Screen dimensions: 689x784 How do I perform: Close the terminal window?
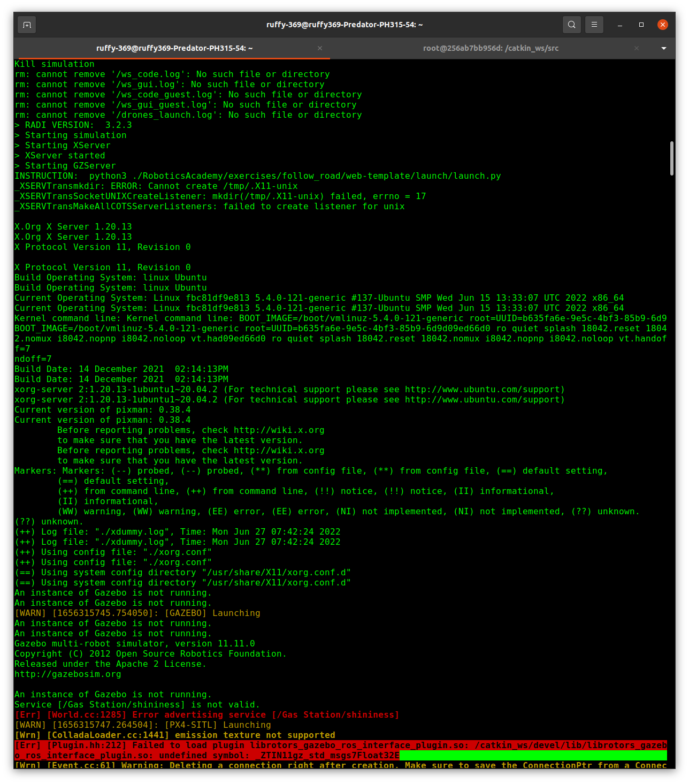[663, 25]
